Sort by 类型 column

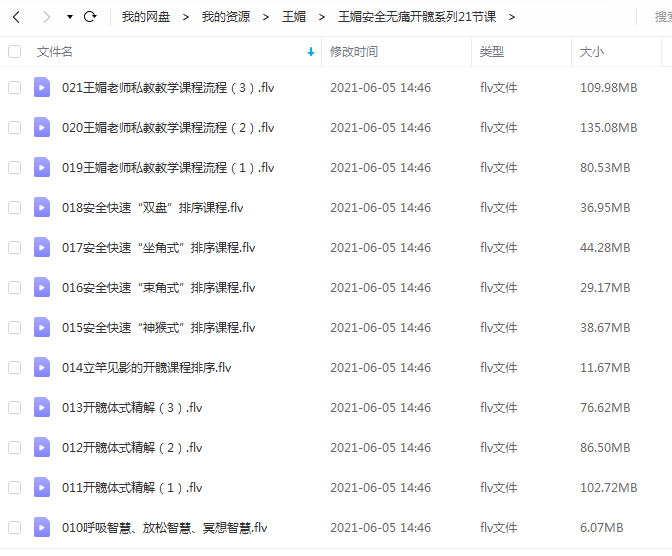tap(492, 51)
